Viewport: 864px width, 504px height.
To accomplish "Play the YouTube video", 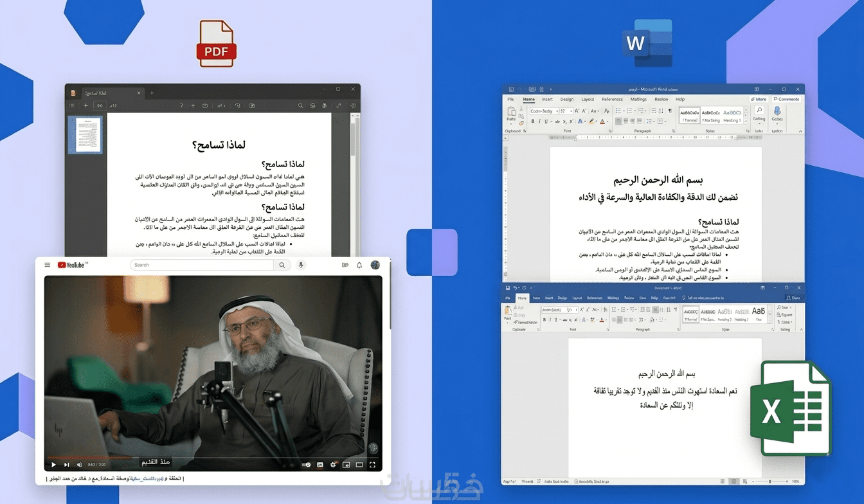I will [53, 464].
